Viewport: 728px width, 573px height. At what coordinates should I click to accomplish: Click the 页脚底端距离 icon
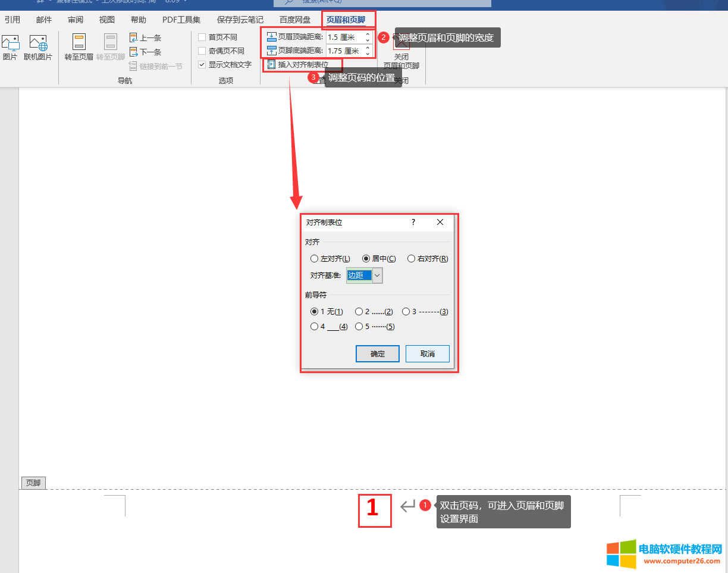tap(272, 51)
